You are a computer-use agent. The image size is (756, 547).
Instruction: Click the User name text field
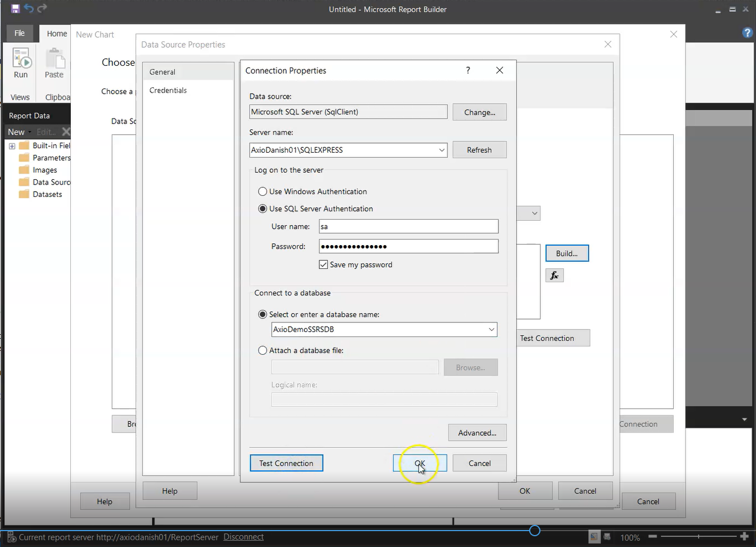tap(408, 226)
